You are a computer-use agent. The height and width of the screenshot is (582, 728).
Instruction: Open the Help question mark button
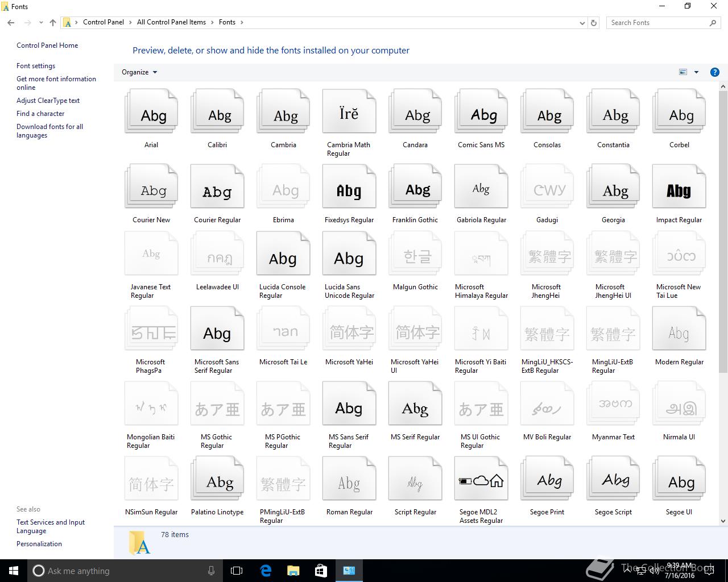(x=715, y=72)
